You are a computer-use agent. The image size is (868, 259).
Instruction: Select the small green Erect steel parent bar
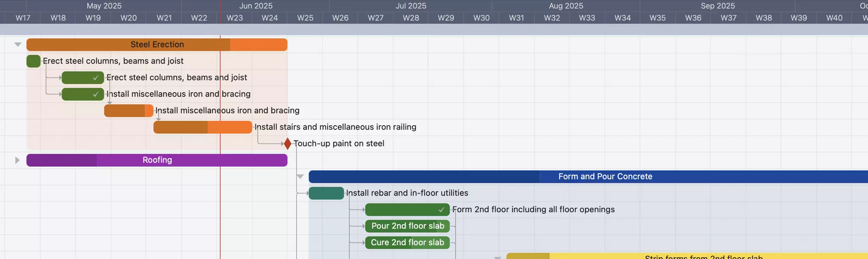33,61
